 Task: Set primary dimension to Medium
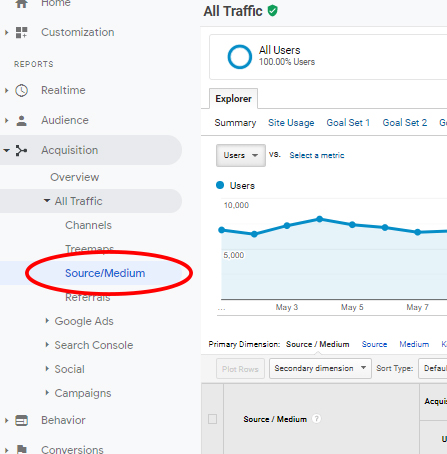(x=414, y=344)
